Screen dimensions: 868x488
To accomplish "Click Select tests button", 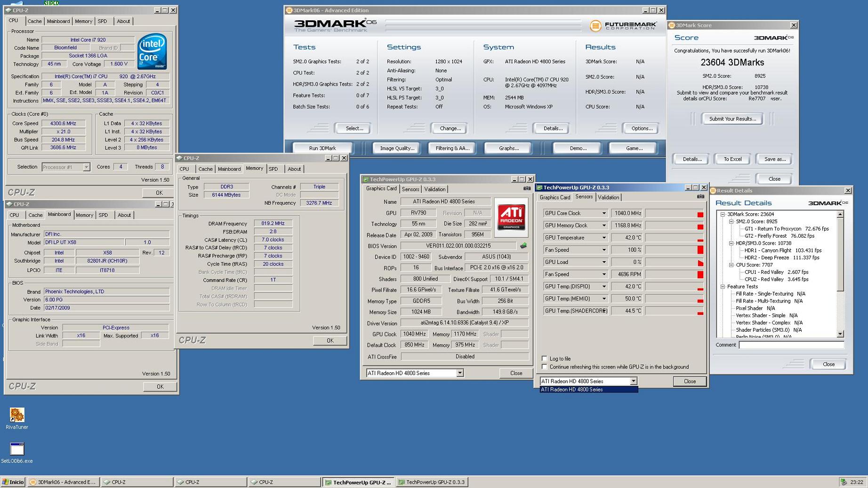I will 354,128.
